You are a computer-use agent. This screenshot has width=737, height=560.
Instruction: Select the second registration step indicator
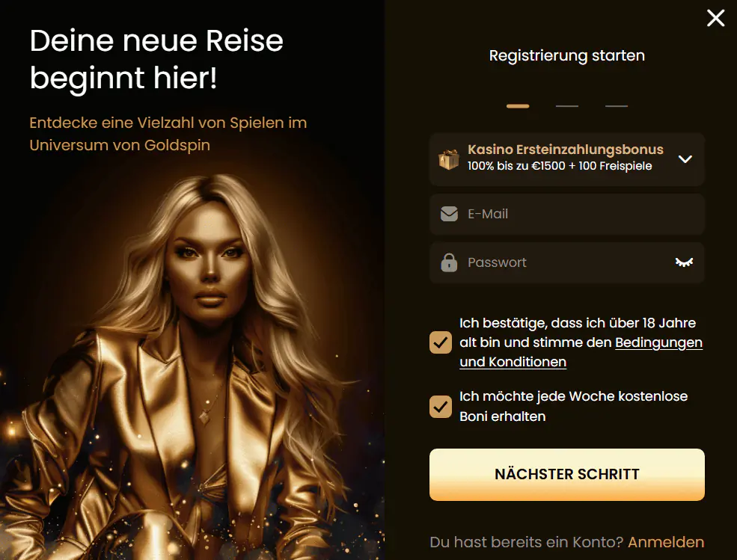(x=567, y=106)
